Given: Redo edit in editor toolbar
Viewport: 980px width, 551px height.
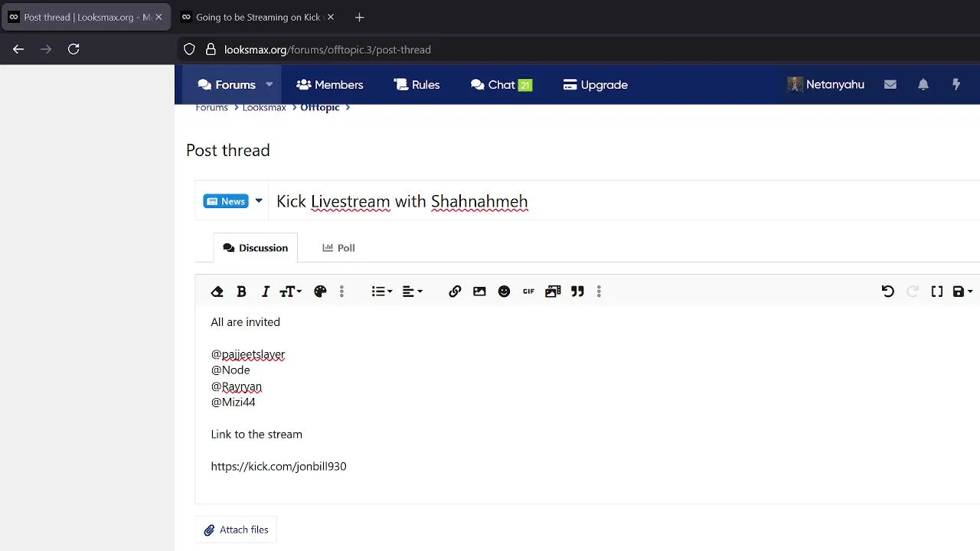Looking at the screenshot, I should tap(912, 292).
